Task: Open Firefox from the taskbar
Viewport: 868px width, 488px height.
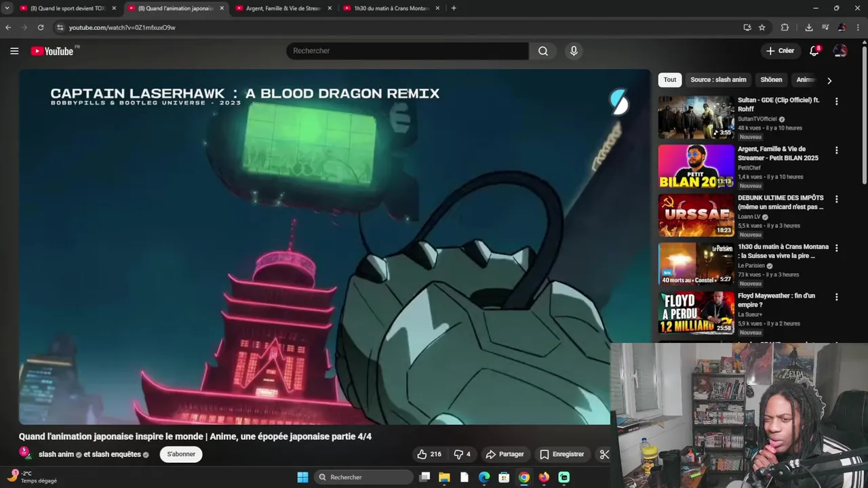Action: (544, 477)
